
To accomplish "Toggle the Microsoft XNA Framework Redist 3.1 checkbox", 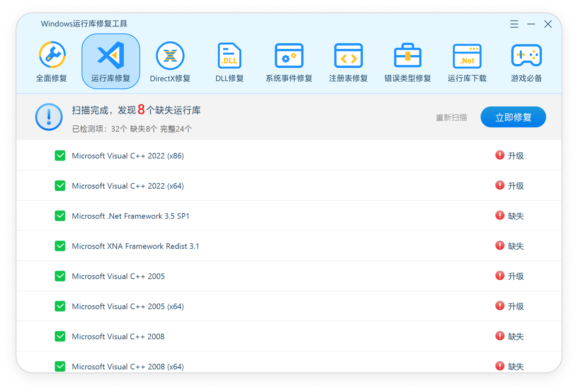I will (x=60, y=246).
